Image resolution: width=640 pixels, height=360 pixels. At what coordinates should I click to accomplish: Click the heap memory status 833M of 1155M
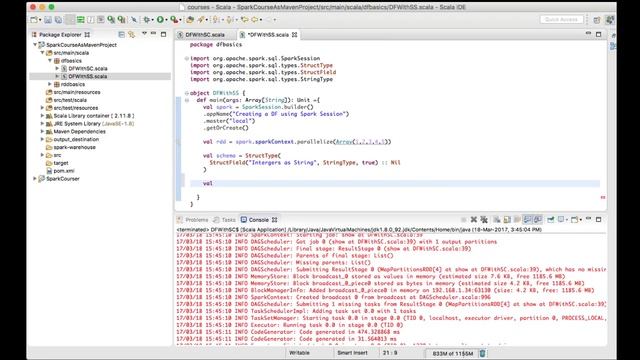tap(452, 353)
